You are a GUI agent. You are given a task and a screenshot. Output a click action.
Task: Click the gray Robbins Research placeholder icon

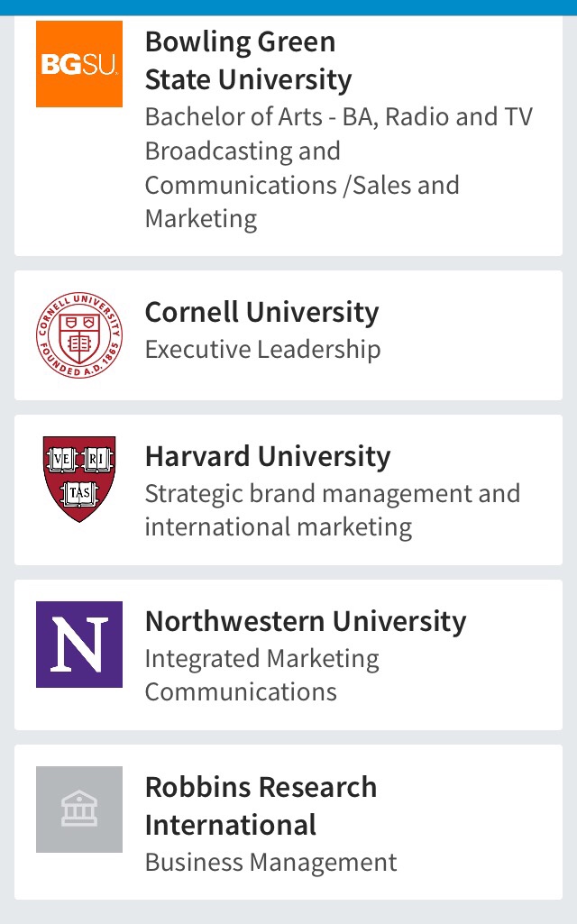tap(79, 810)
